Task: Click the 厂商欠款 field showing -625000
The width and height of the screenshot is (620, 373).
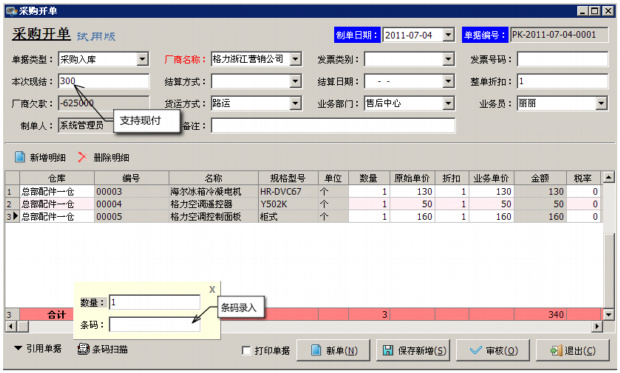Action: tap(104, 103)
